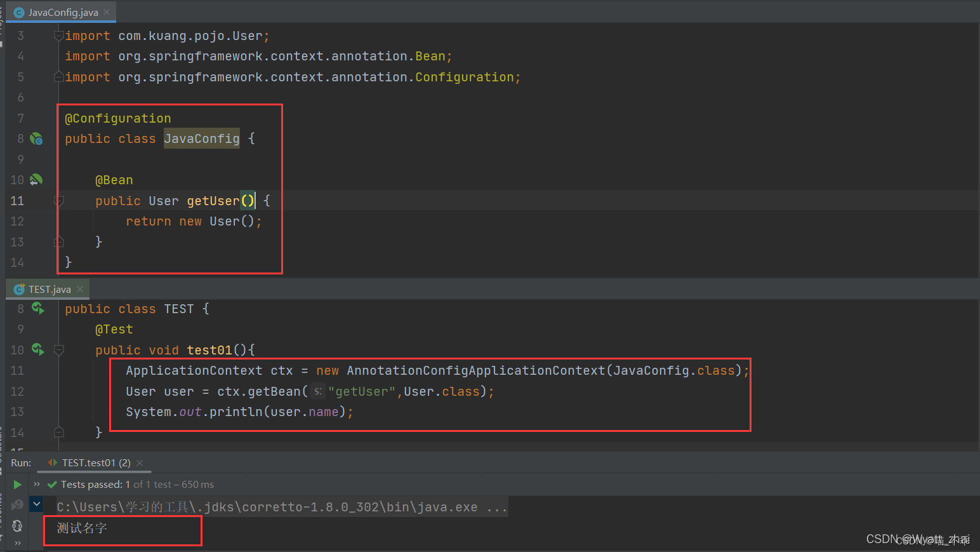Rerun the test with the green play button
Viewport: 980px width, 552px height.
[x=18, y=485]
